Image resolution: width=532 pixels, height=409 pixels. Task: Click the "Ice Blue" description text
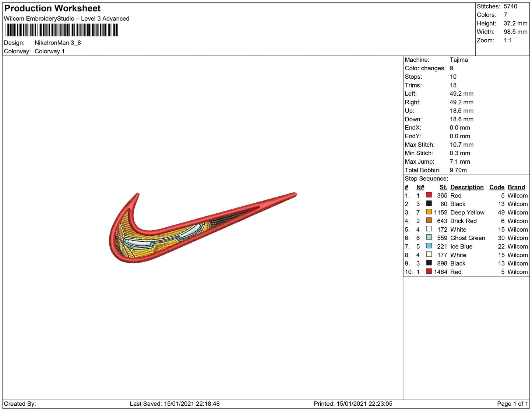point(461,246)
